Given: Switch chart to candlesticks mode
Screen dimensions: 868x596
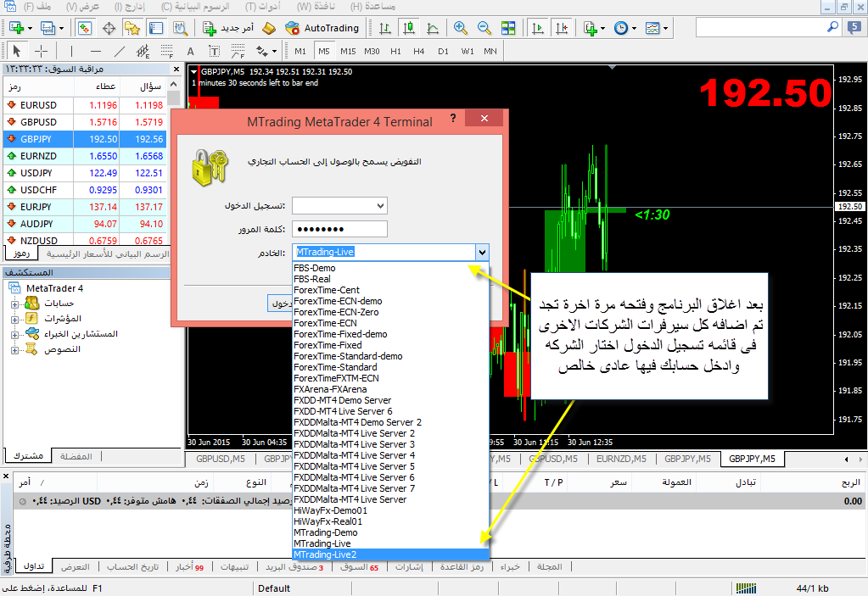Looking at the screenshot, I should point(409,28).
